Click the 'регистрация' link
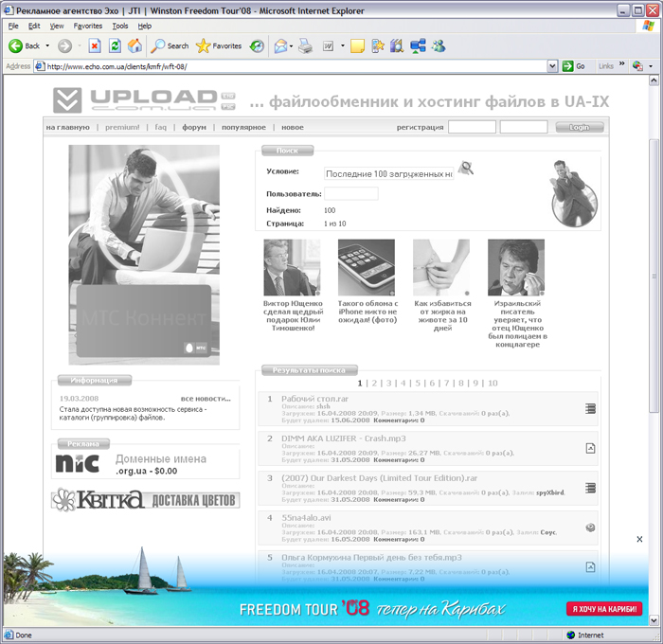This screenshot has width=663, height=644. point(420,127)
